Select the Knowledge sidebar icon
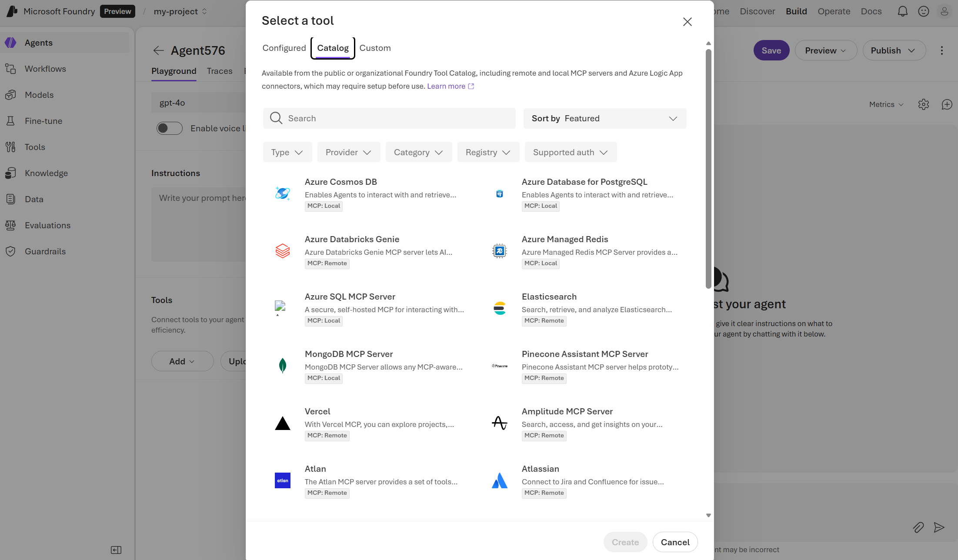 click(x=11, y=173)
